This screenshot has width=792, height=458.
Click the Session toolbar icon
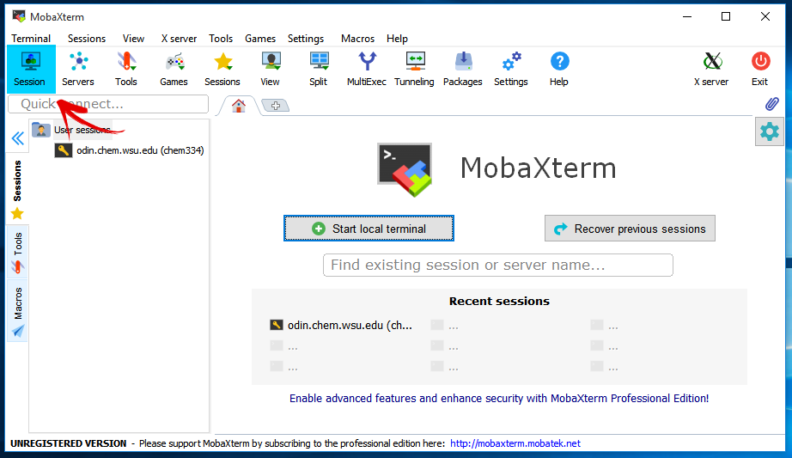(x=30, y=68)
